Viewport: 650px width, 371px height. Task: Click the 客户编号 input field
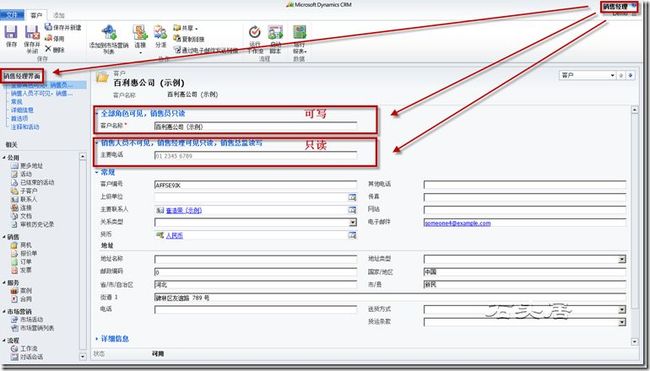(255, 185)
